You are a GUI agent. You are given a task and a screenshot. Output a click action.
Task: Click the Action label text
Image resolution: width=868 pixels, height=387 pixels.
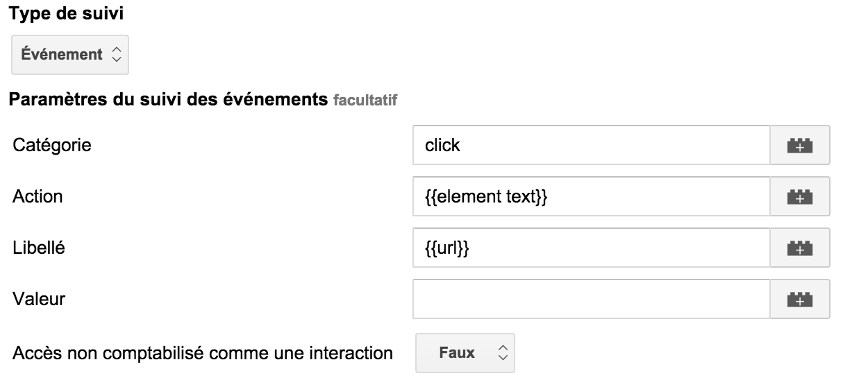37,197
